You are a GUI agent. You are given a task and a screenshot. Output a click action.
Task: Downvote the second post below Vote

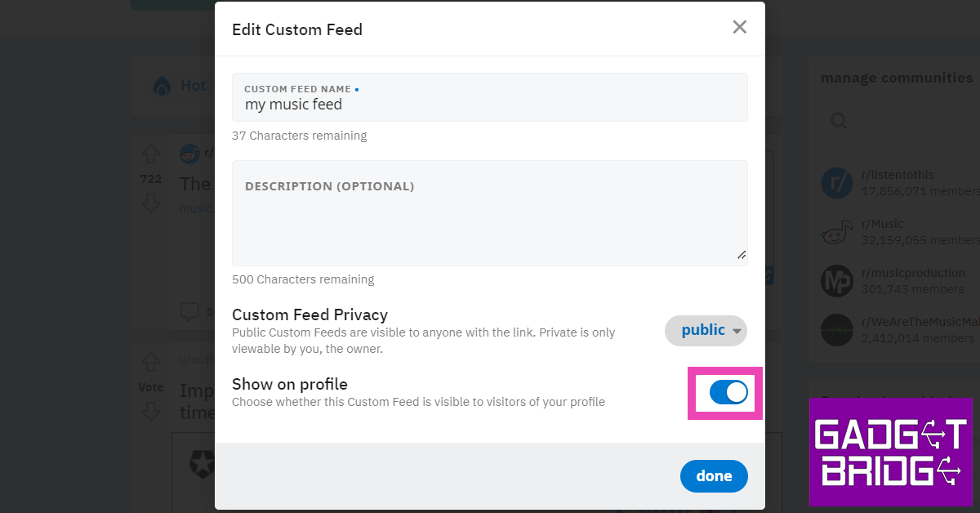151,412
